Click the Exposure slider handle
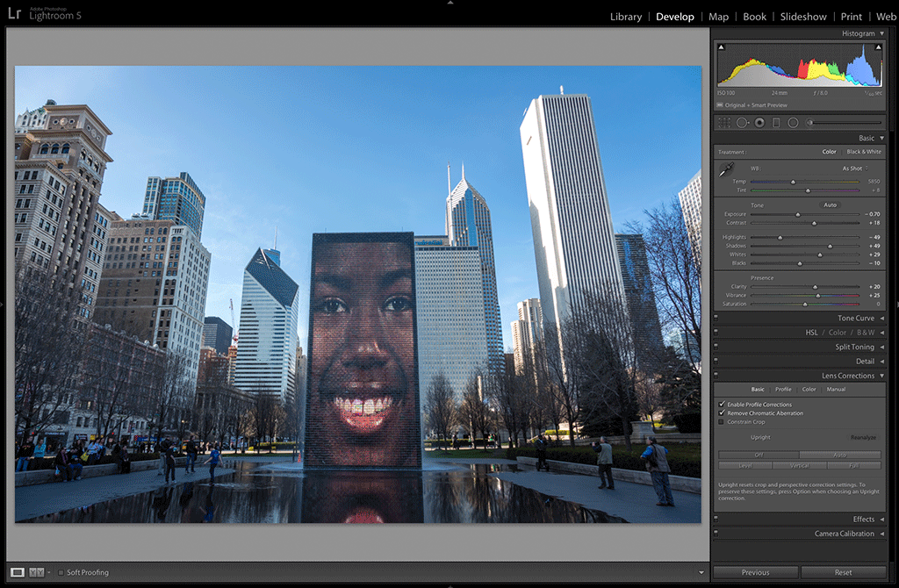899x588 pixels. (797, 214)
